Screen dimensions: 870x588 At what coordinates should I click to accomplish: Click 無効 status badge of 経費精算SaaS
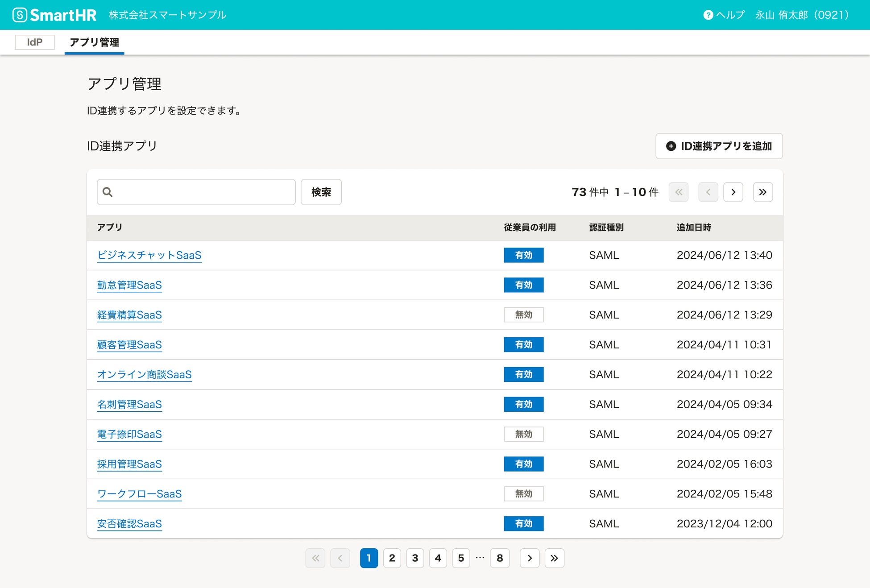click(x=523, y=315)
